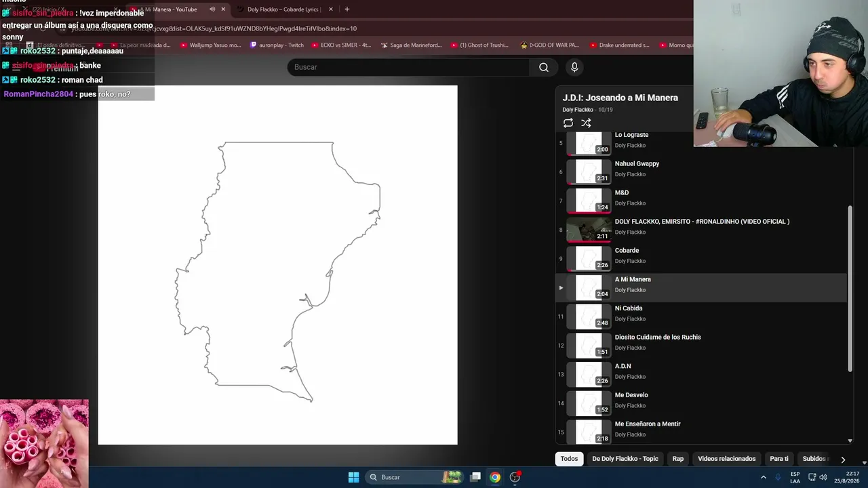Click the microphone tray icon
The width and height of the screenshot is (868, 488).
pyautogui.click(x=778, y=477)
